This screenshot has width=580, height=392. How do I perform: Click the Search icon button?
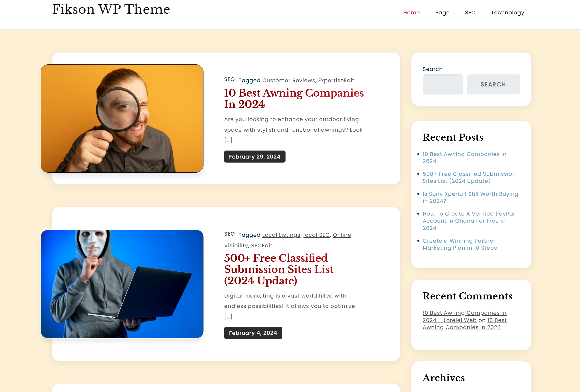tap(493, 84)
